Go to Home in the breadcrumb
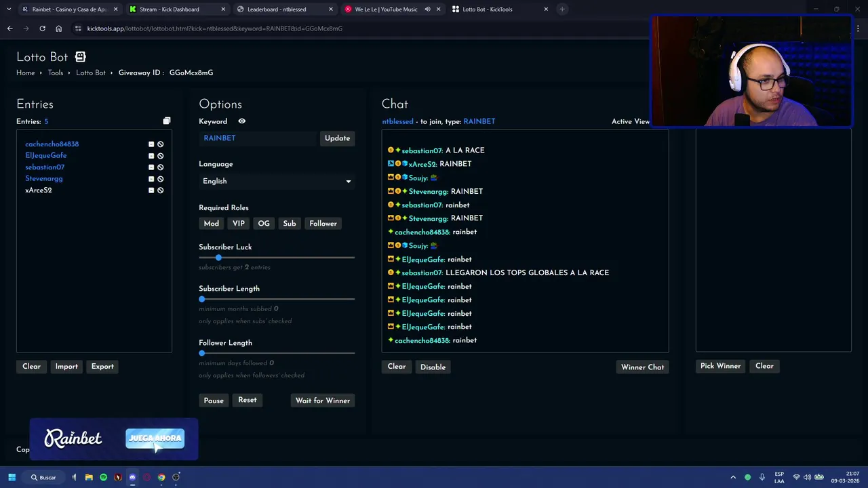 pyautogui.click(x=26, y=73)
